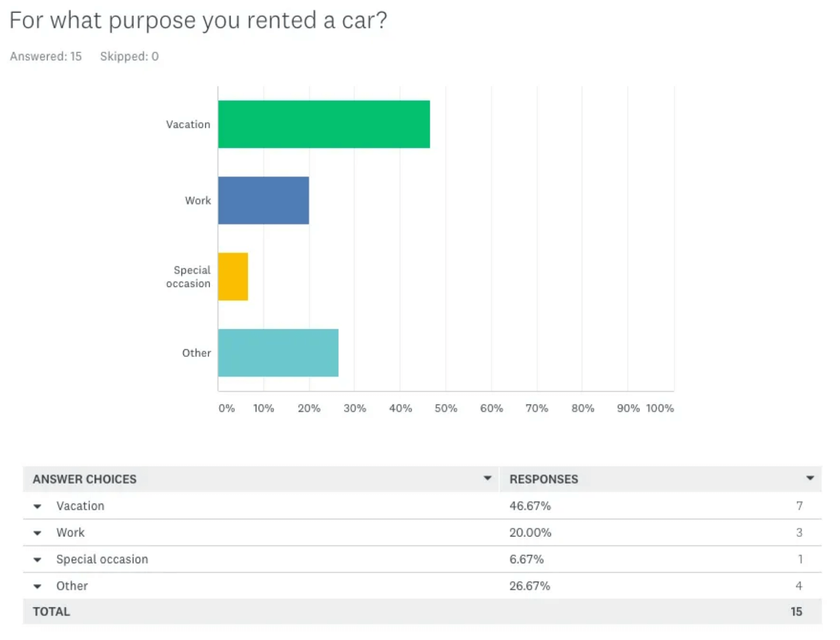Expand the Vacation row arrow
This screenshot has width=840, height=640.
coord(37,506)
